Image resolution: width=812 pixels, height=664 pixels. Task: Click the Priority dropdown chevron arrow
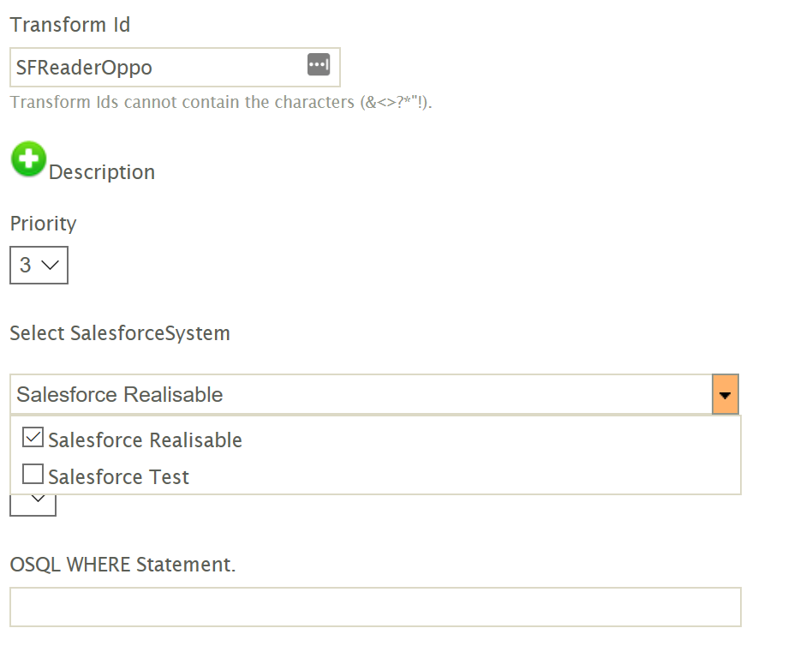click(x=51, y=266)
